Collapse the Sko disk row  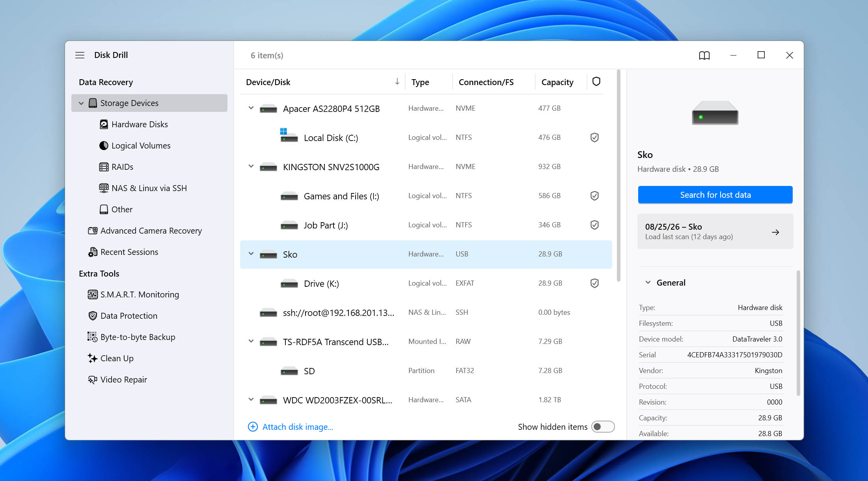coord(251,254)
